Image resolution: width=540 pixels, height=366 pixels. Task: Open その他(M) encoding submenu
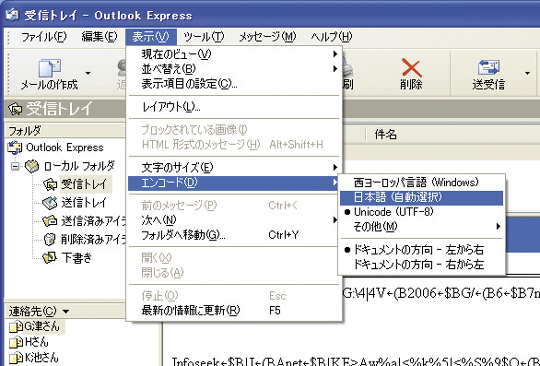coord(421,227)
